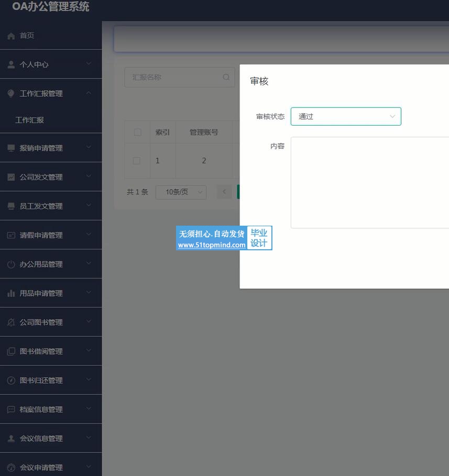
Task: Click the chat icon beside 档案信息管理
Action: click(x=11, y=409)
